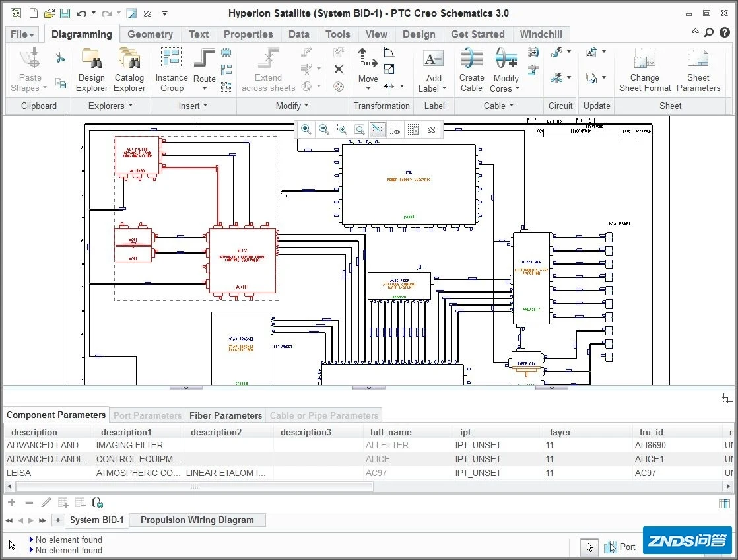Image resolution: width=738 pixels, height=560 pixels.
Task: Click zoom in on floating toolbar
Action: coord(306,129)
